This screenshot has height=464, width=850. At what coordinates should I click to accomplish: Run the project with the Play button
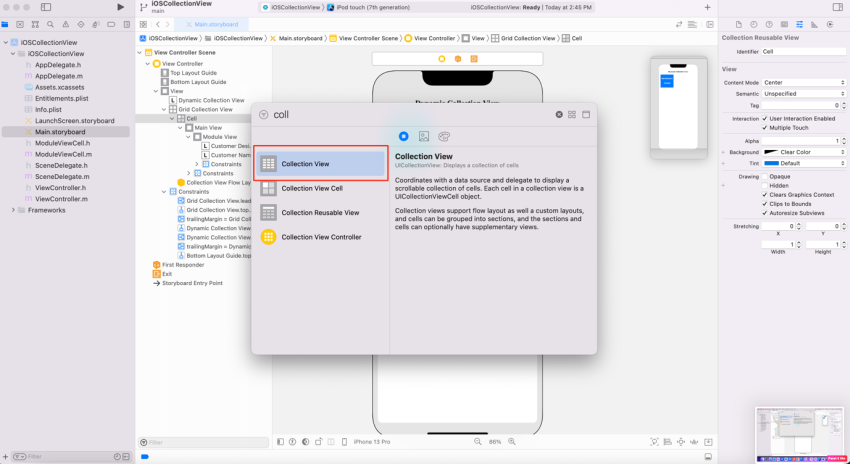[120, 7]
